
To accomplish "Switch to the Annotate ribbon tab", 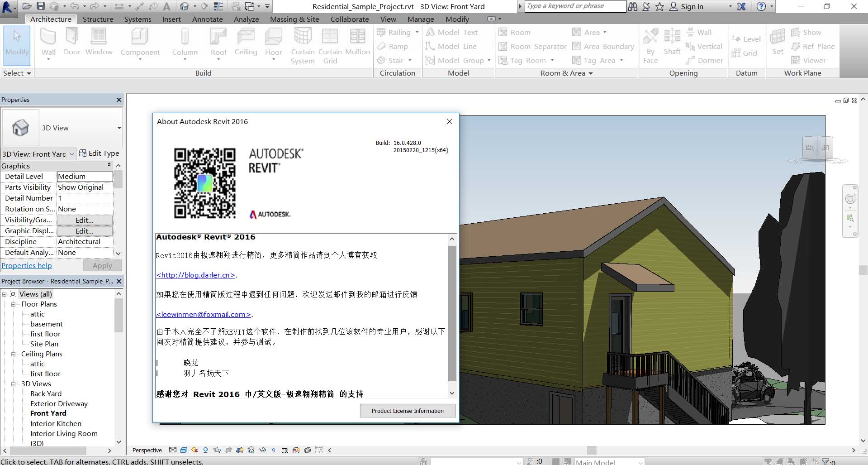I will pyautogui.click(x=207, y=19).
